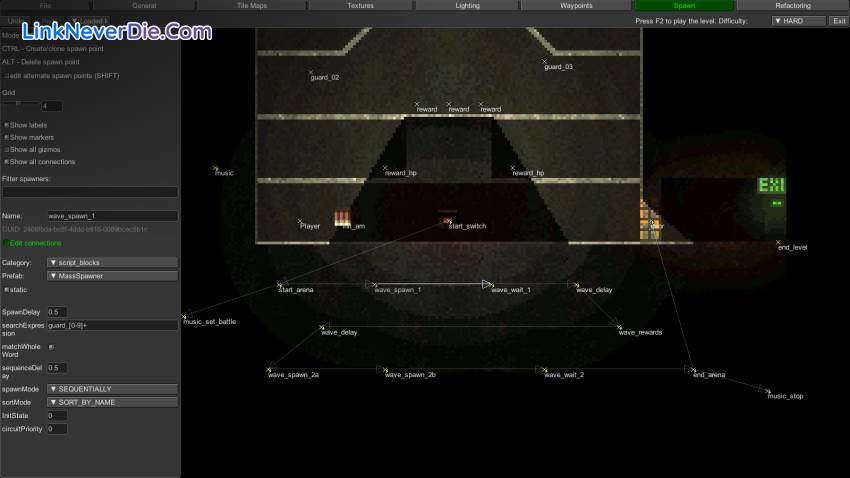The height and width of the screenshot is (478, 850).
Task: Select the guard_02 spawn point marker
Action: point(311,72)
